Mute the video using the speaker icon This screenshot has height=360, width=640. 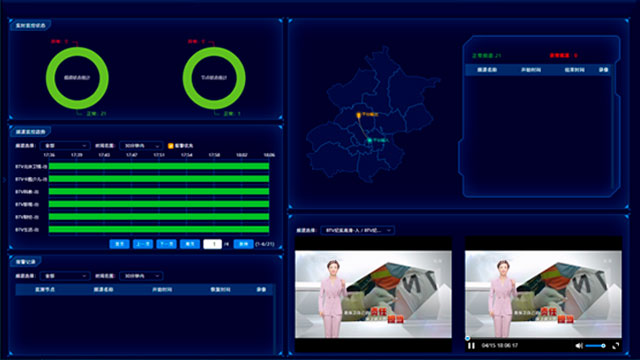point(579,346)
